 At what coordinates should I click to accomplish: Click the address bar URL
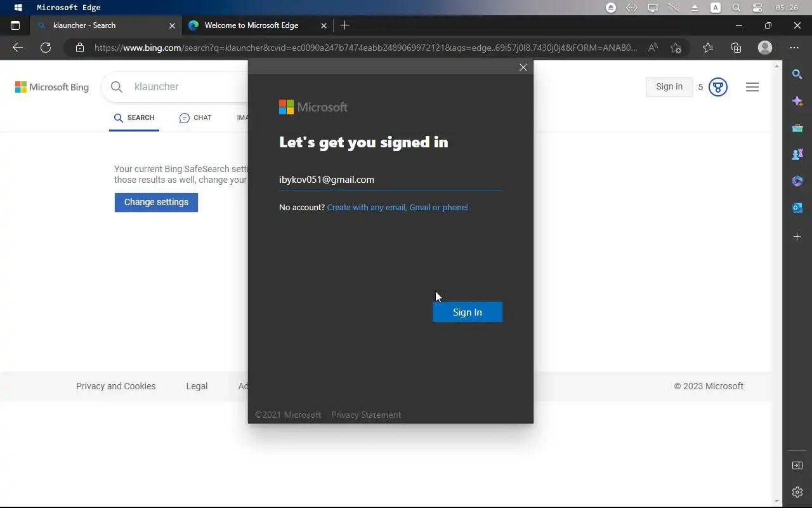(366, 48)
